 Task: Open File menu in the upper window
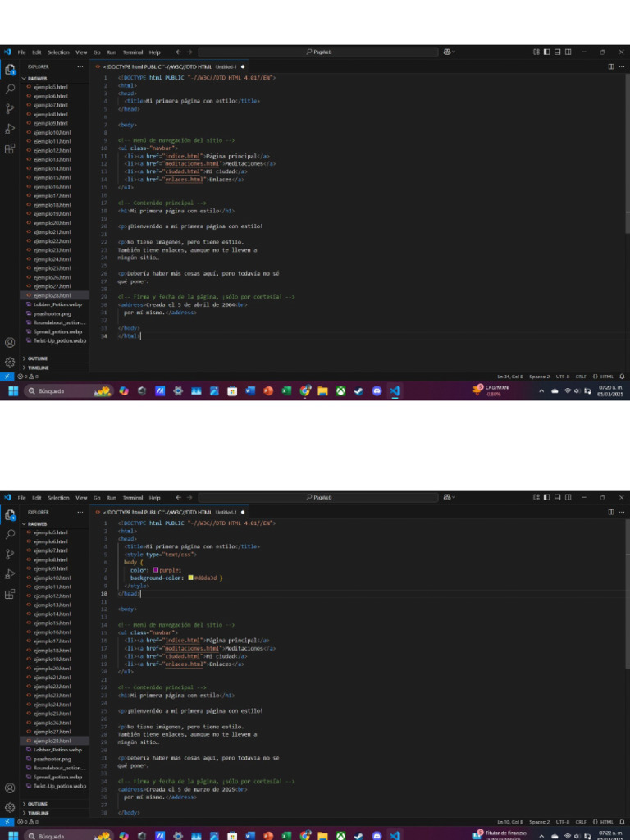coord(22,52)
